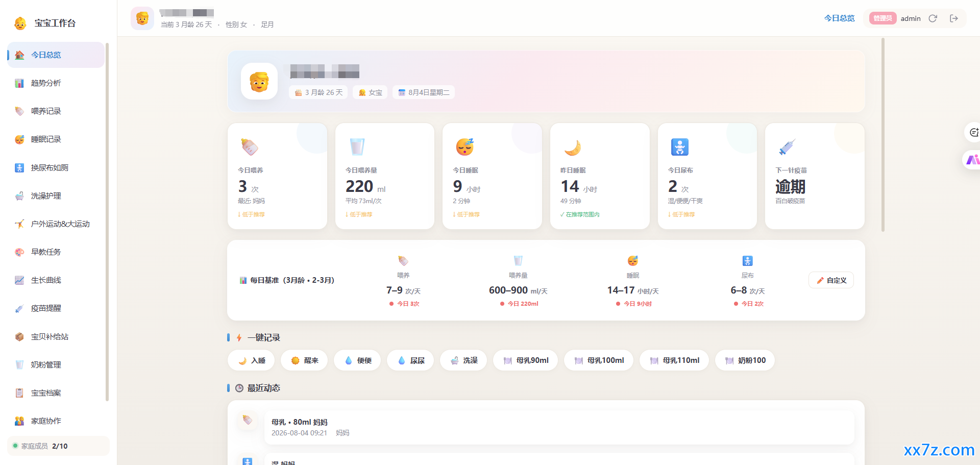Open 今日总览 in the sidebar
The image size is (980, 465).
coord(56,55)
